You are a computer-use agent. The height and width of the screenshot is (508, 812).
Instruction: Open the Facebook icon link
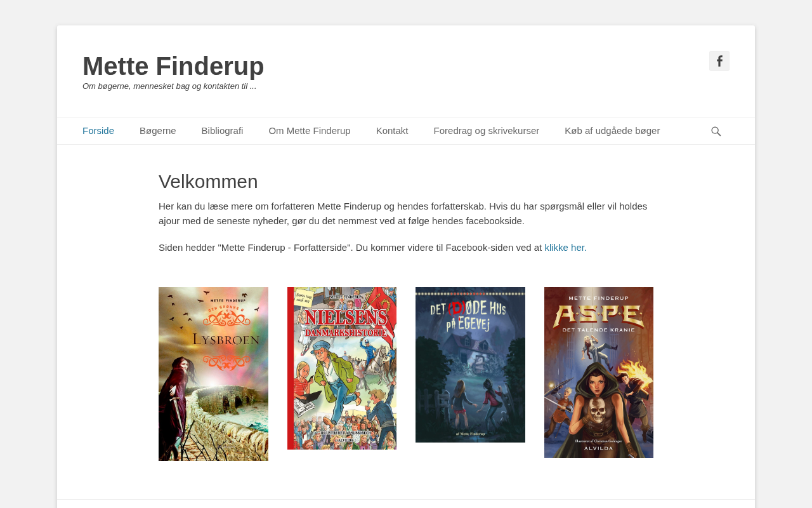click(719, 61)
